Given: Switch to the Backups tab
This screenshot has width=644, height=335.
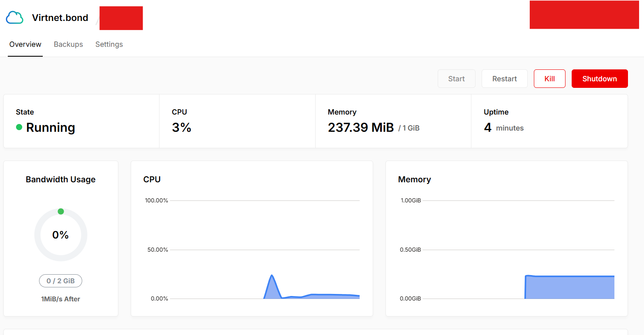Looking at the screenshot, I should pos(68,44).
